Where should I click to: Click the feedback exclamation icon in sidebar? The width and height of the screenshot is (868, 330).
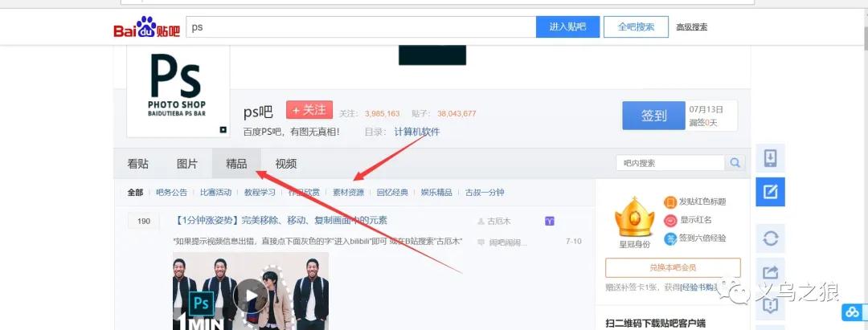[770, 305]
